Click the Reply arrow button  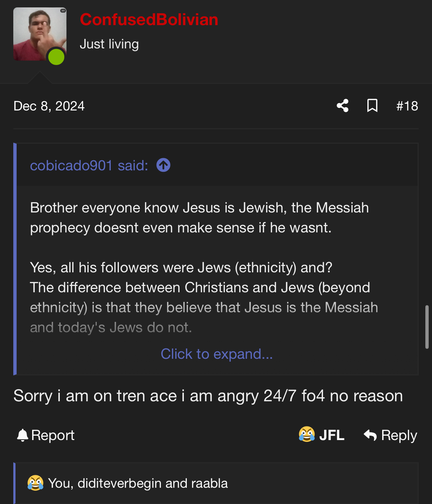[390, 435]
